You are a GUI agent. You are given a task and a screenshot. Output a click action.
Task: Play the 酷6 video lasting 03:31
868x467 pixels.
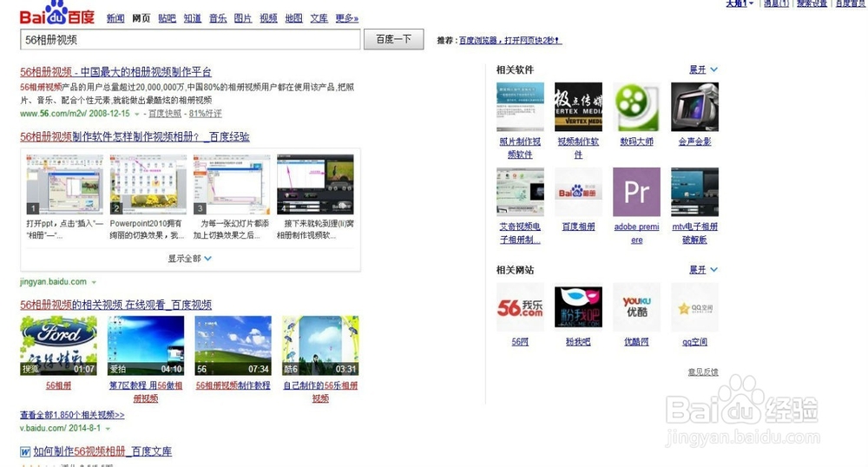(320, 345)
